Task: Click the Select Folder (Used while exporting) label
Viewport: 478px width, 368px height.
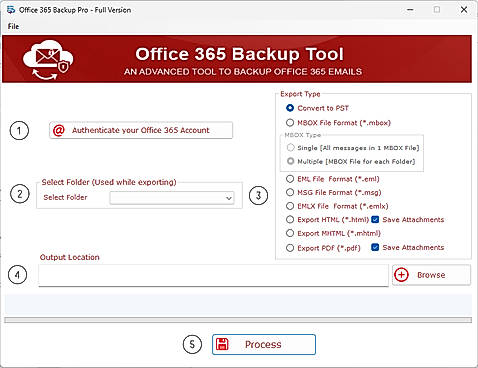Action: (x=109, y=182)
